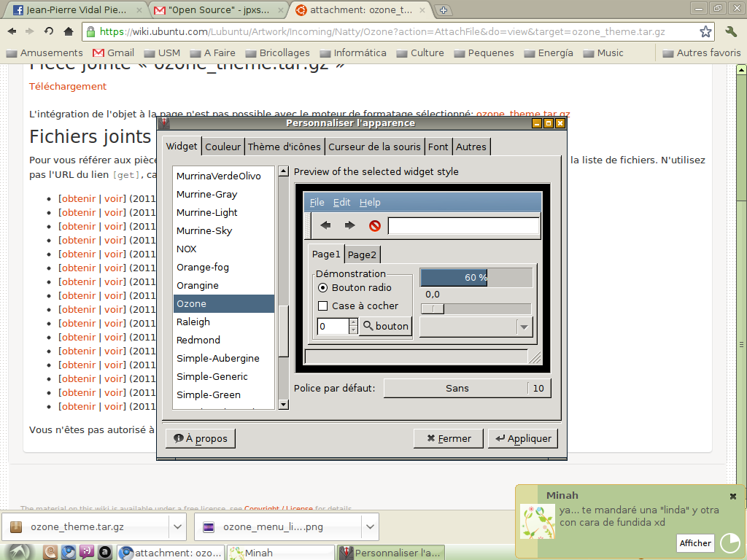Select the Bouton radio option
Viewport: 747px width, 560px height.
(324, 287)
